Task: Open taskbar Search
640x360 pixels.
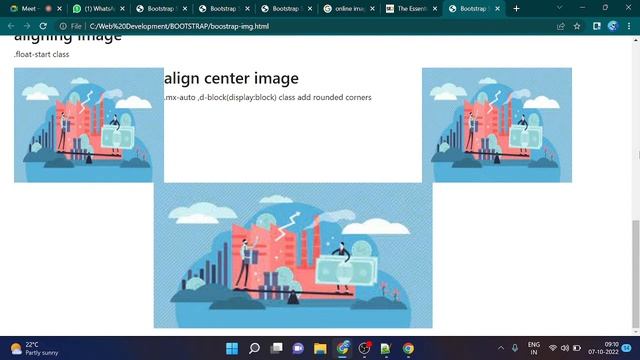Action: (x=254, y=348)
